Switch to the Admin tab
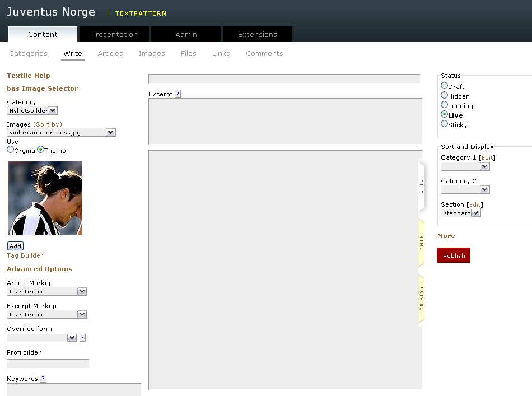 pos(186,34)
